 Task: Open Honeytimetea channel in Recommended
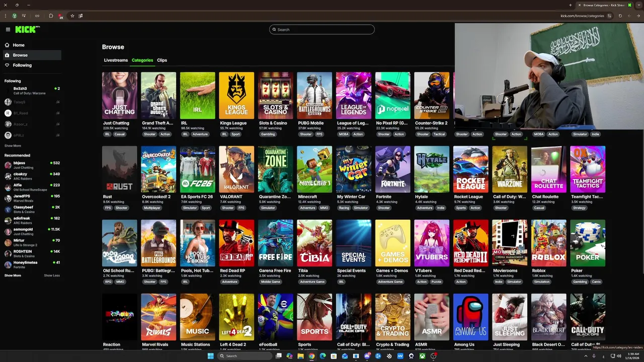(x=32, y=265)
